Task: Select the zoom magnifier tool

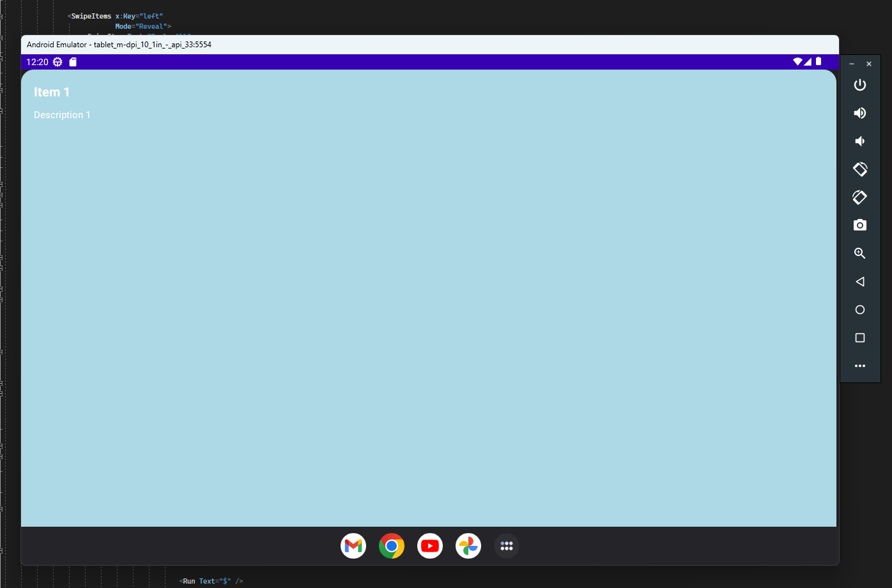Action: pos(859,253)
